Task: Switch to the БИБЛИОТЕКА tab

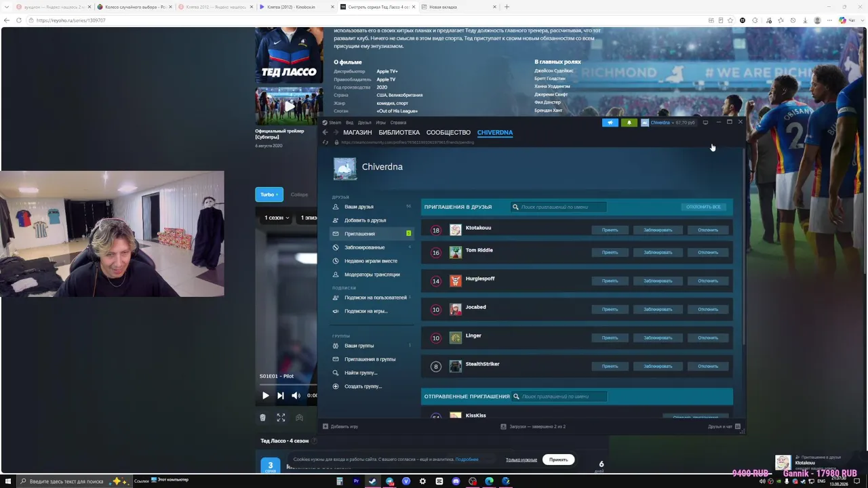Action: coord(399,132)
